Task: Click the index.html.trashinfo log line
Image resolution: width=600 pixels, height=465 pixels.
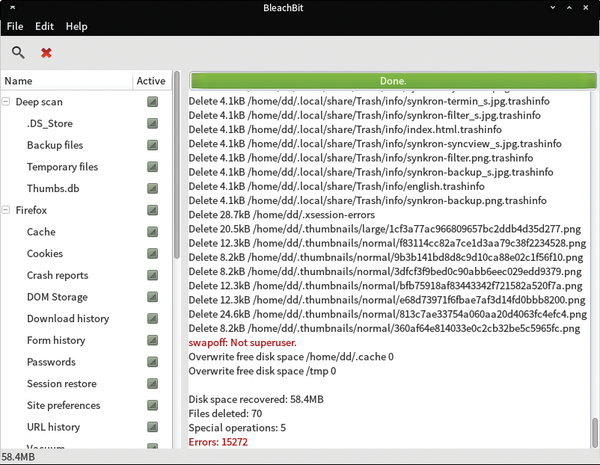Action: [345, 129]
